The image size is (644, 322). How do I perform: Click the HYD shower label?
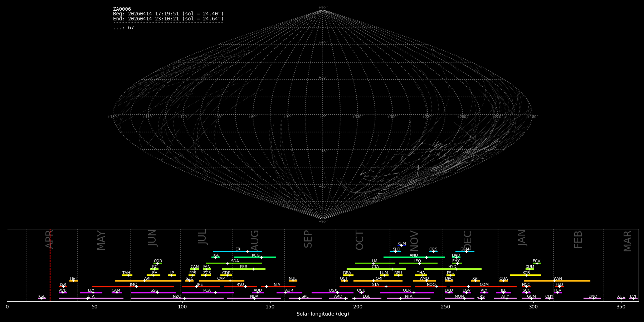coord(453,267)
